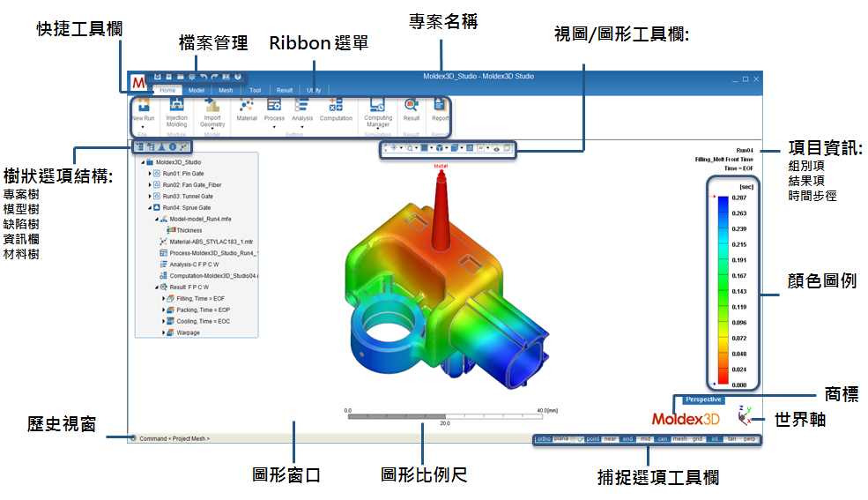Expand the Warpage result node
The width and height of the screenshot is (868, 500).
[x=163, y=332]
